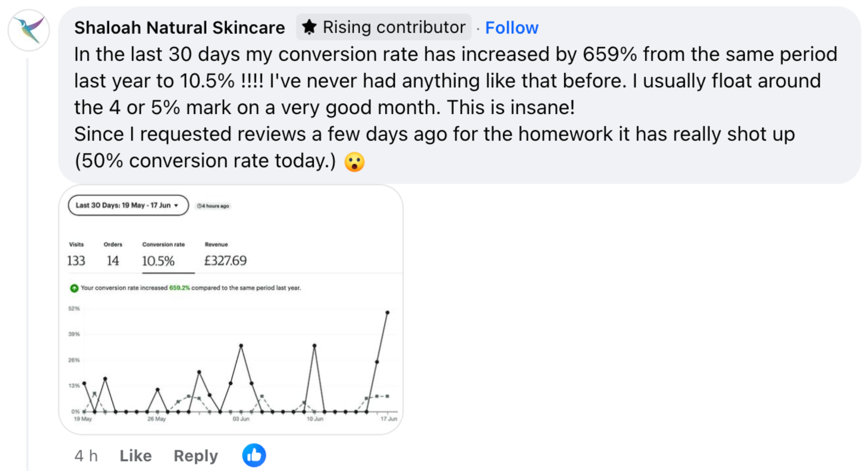This screenshot has width=868, height=471.
Task: Click the green 659.2% figure
Action: (179, 288)
